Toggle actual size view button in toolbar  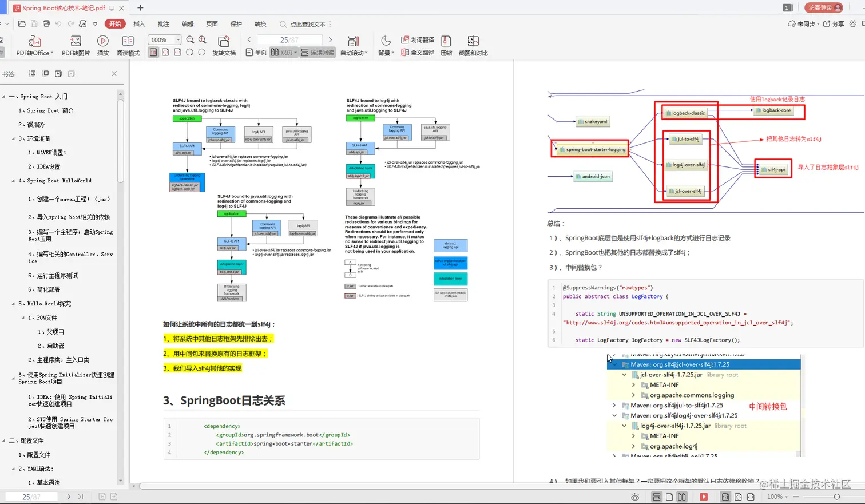(153, 53)
